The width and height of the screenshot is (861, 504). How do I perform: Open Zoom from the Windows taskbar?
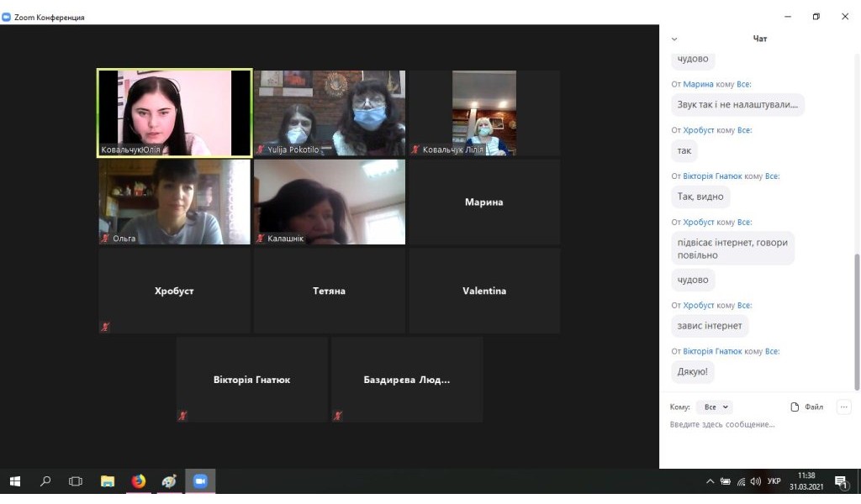(x=200, y=481)
